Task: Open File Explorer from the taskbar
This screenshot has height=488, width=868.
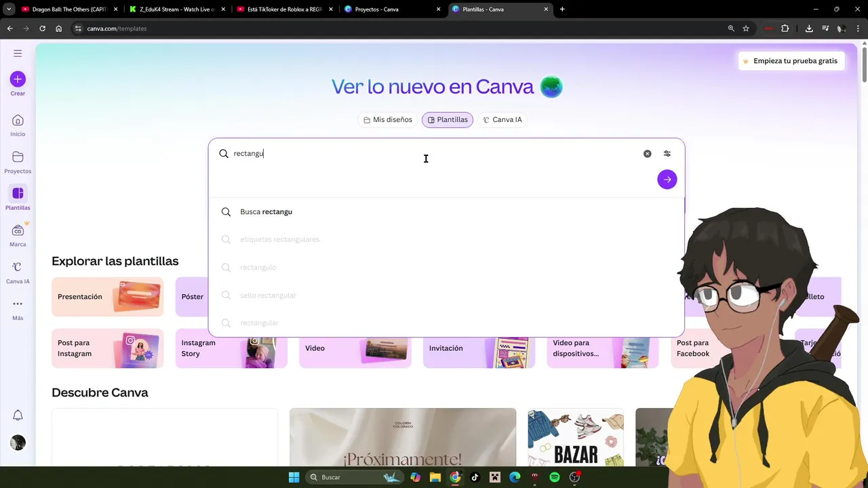Action: click(x=435, y=477)
